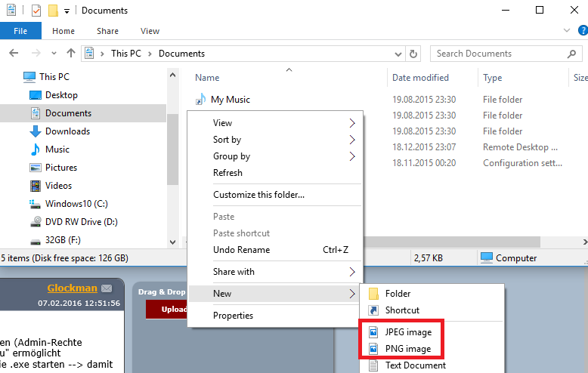The height and width of the screenshot is (373, 588).
Task: Click the refresh icon beside address bar
Action: tap(413, 54)
